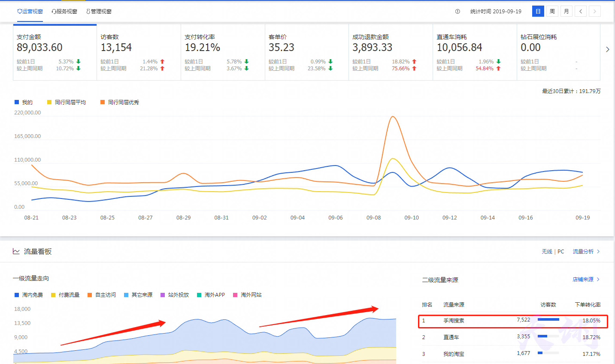Open the 管理视窗 tab

[x=99, y=12]
